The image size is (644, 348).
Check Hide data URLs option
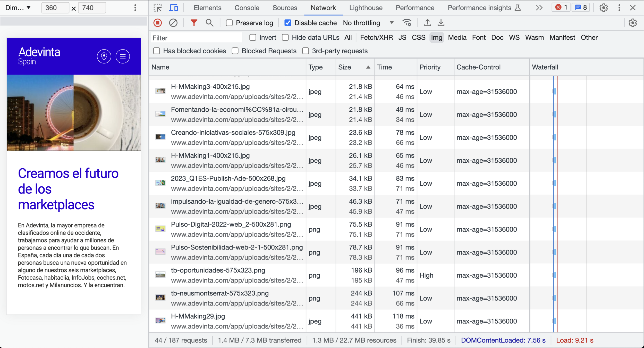coord(285,38)
